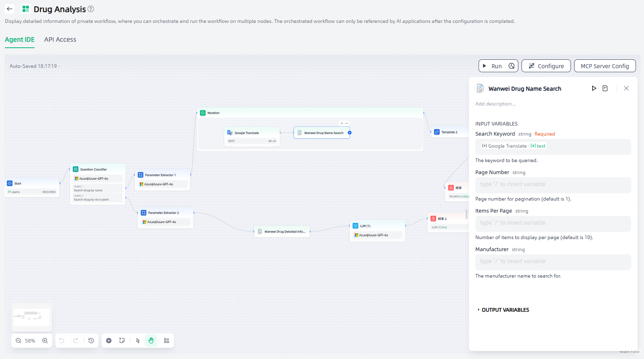This screenshot has height=359, width=644.
Task: Select the Agent IDE tab
Action: [20, 39]
